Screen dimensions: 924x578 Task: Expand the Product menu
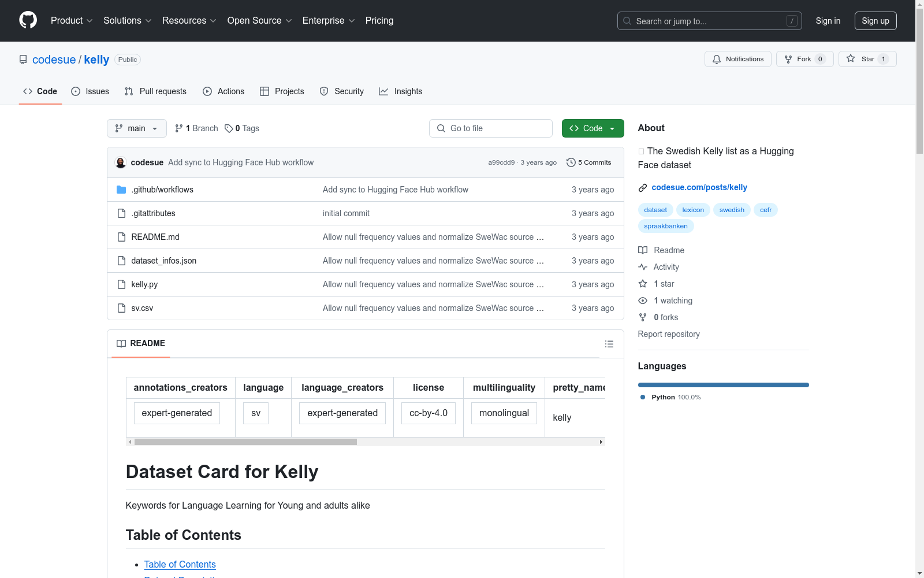coord(72,20)
